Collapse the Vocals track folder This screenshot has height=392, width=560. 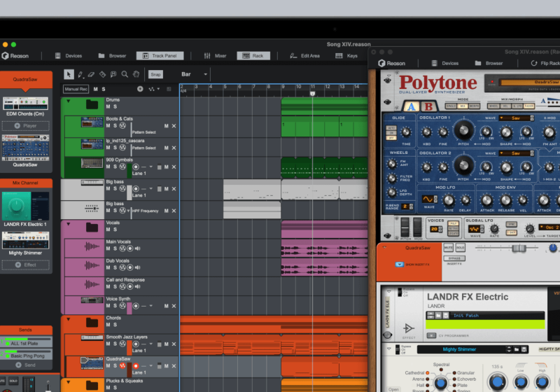pos(68,223)
